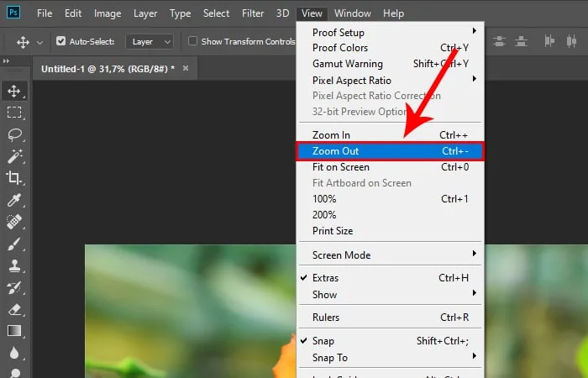Image resolution: width=588 pixels, height=378 pixels.
Task: Open the Layer dropdown in options bar
Action: coord(150,41)
